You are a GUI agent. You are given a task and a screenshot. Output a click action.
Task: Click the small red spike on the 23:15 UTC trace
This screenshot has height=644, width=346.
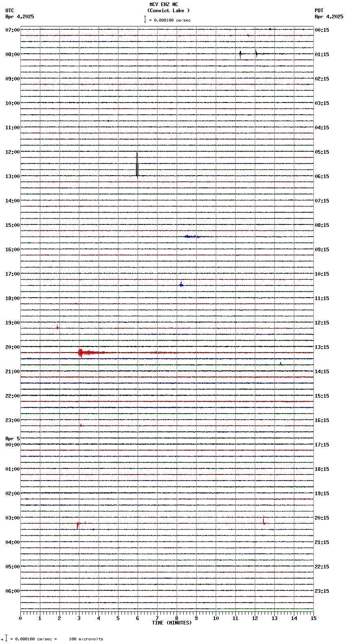[81, 425]
